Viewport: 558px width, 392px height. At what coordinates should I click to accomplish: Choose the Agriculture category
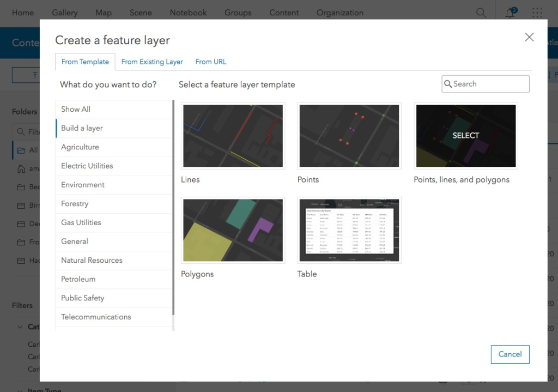click(80, 147)
